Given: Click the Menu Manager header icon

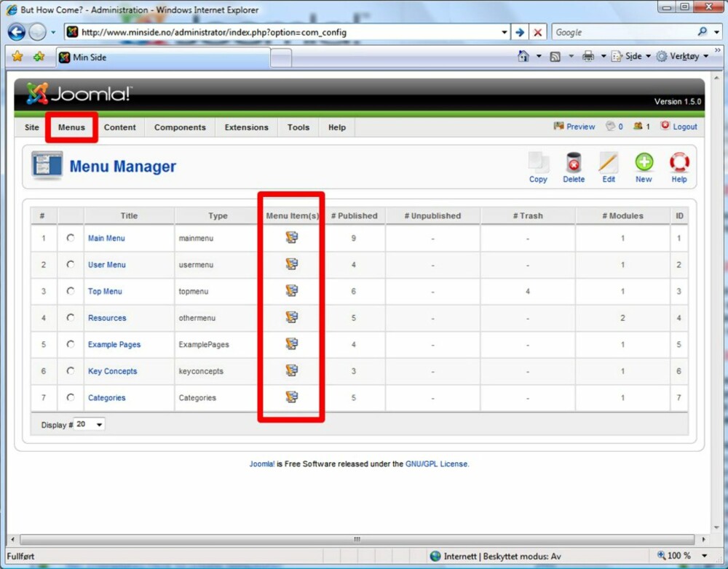Looking at the screenshot, I should pos(47,165).
